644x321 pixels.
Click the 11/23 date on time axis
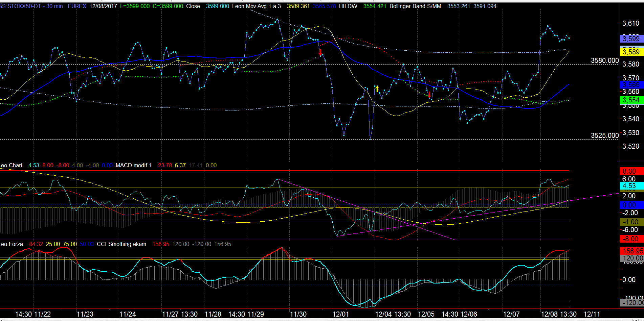tap(85, 314)
